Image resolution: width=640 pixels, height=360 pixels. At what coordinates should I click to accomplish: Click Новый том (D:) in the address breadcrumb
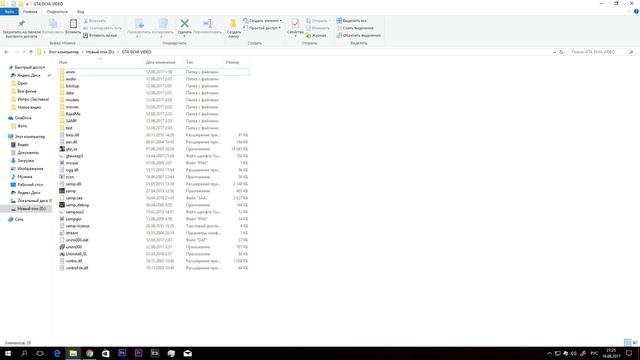pos(100,52)
